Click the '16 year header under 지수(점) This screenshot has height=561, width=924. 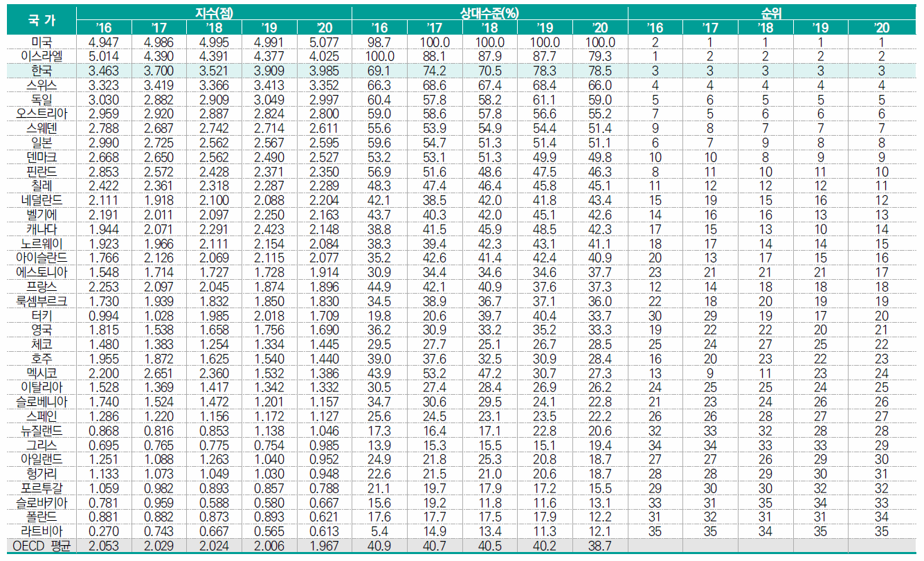[x=103, y=27]
